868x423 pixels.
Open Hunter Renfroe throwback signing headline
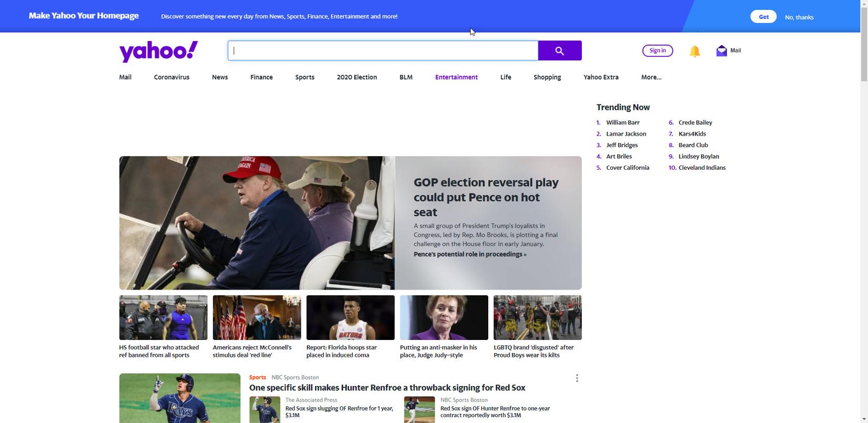tap(387, 388)
